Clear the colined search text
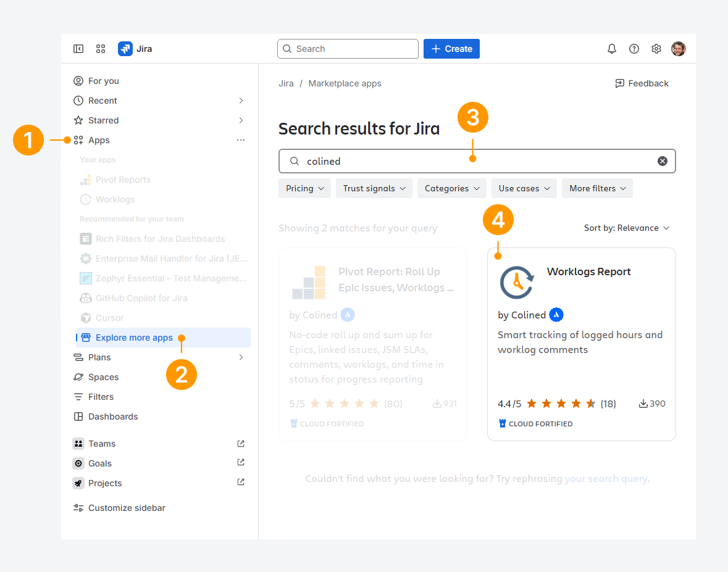 click(x=663, y=161)
